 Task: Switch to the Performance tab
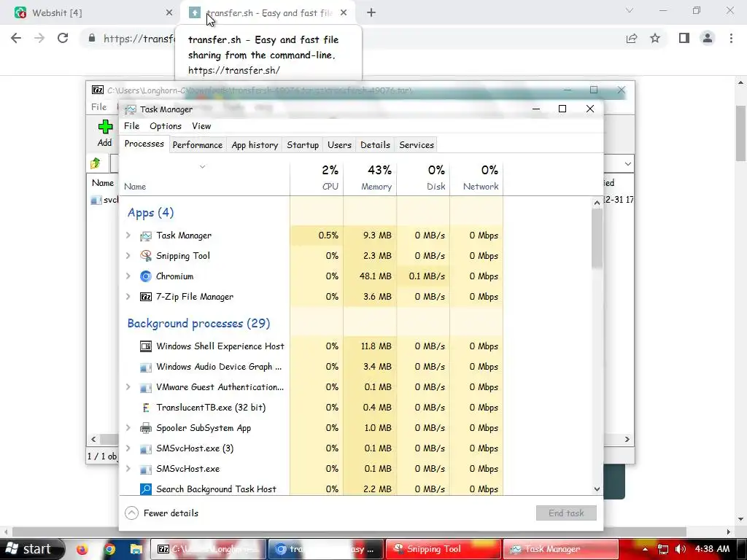click(197, 145)
